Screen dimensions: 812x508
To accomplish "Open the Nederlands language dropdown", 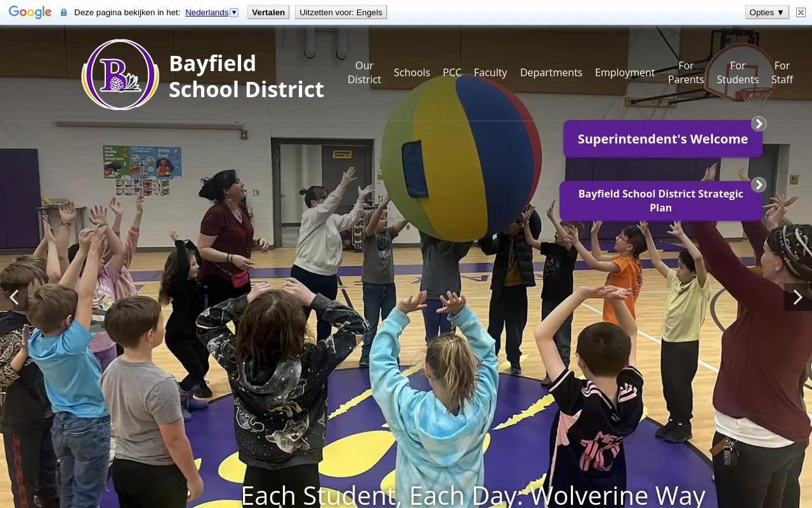I will [x=212, y=12].
